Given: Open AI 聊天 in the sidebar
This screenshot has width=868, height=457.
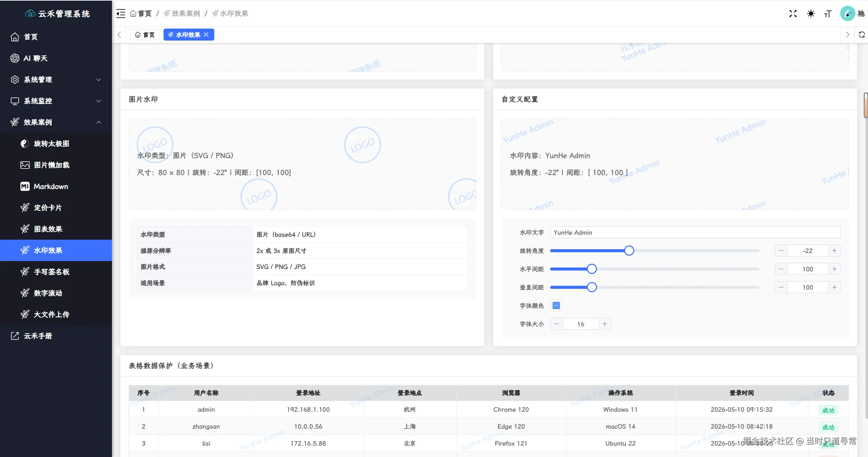Looking at the screenshot, I should (56, 58).
